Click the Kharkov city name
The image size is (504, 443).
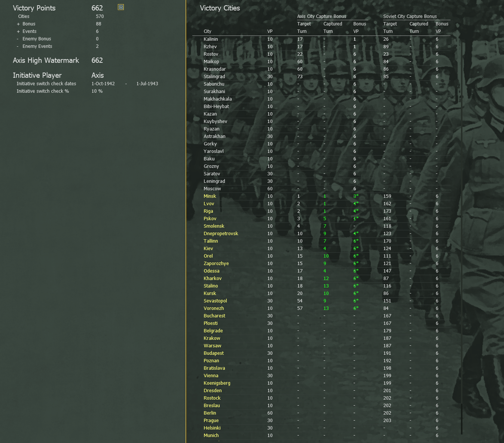[x=213, y=279]
